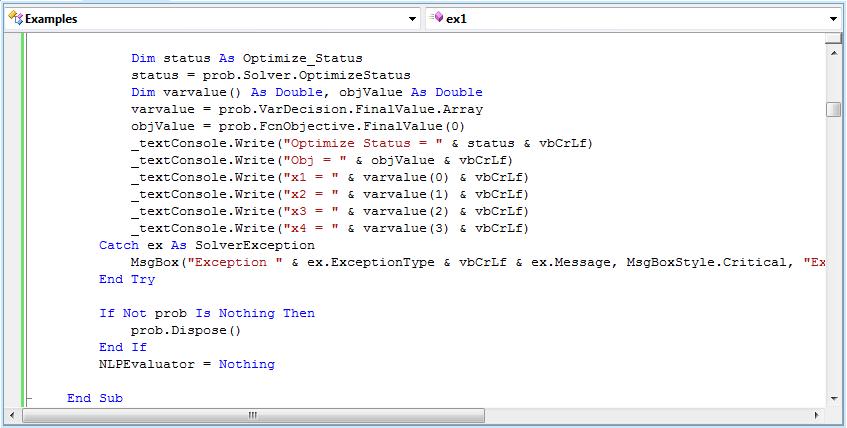Viewport: 847px width, 428px height.
Task: Click the horizontal scrollbar left arrow
Action: 13,416
